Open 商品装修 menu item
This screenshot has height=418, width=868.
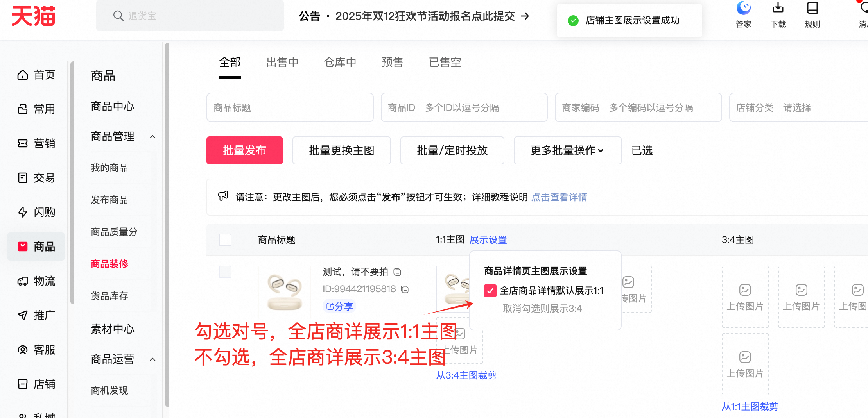(109, 264)
